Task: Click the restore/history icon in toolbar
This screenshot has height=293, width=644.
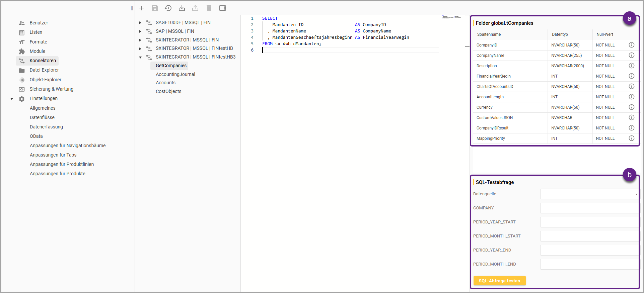Action: (168, 8)
